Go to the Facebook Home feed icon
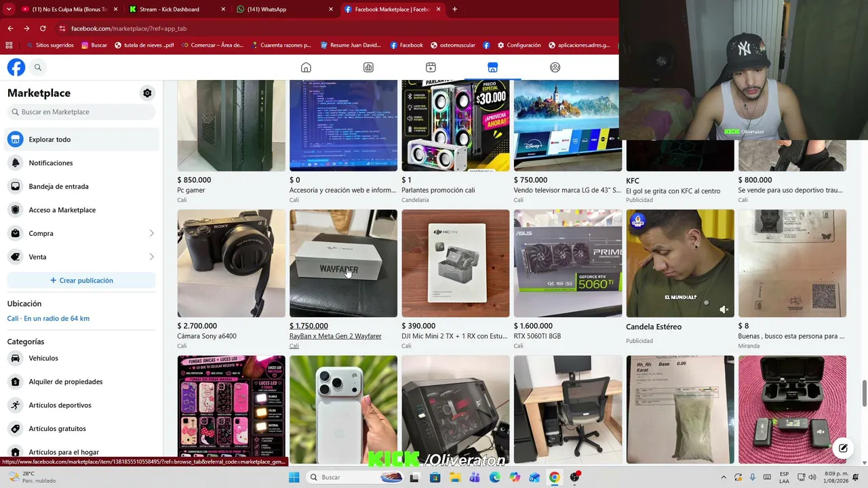Screen dimensions: 868x488 (x=306, y=67)
